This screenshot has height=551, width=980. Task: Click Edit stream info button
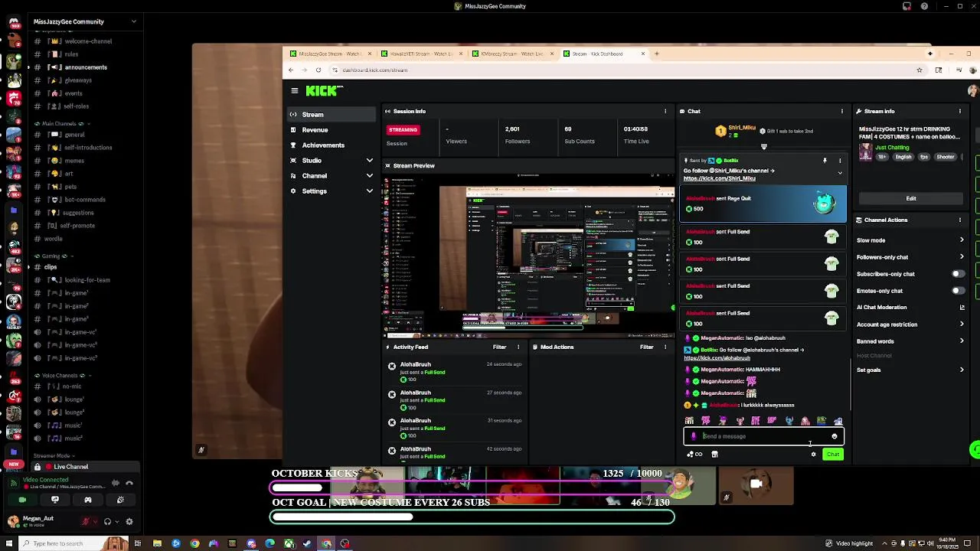coord(911,198)
